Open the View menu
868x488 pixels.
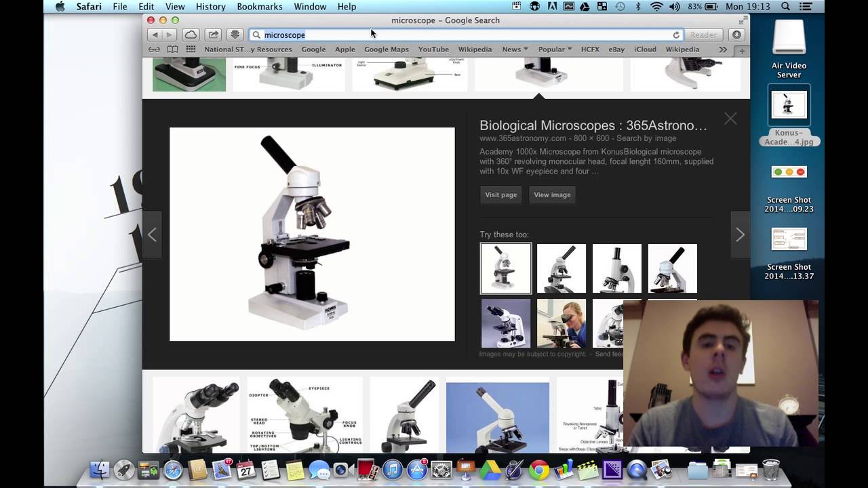pyautogui.click(x=175, y=7)
